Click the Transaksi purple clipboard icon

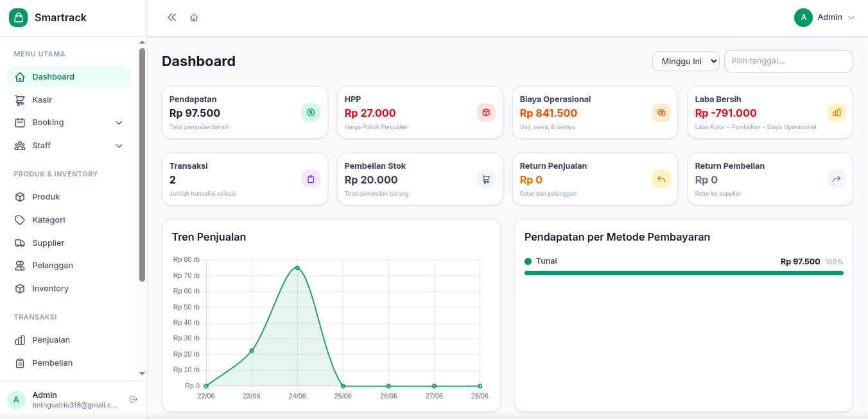pos(311,179)
